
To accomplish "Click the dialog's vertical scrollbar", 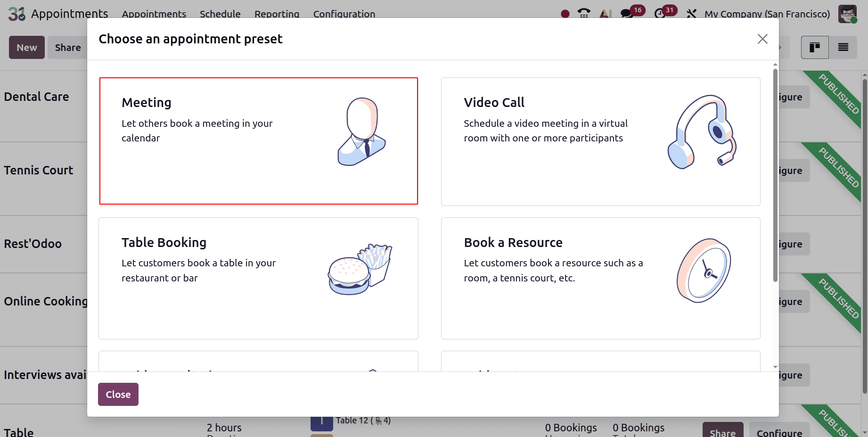I will 775,175.
